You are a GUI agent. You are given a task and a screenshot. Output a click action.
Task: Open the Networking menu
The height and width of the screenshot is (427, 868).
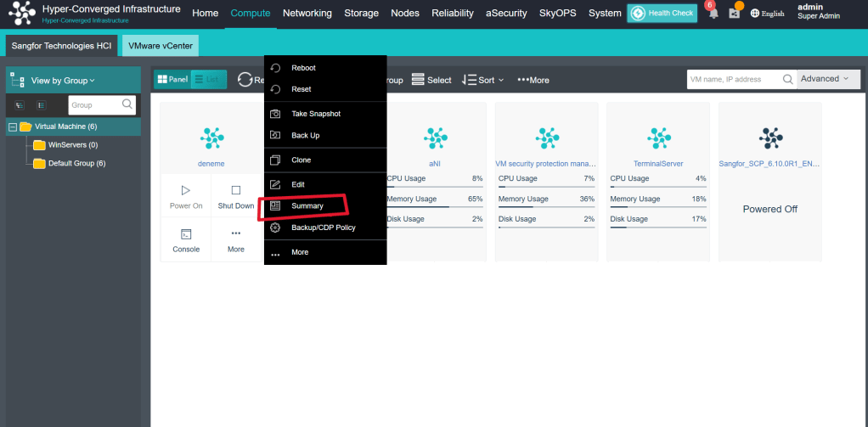click(307, 14)
